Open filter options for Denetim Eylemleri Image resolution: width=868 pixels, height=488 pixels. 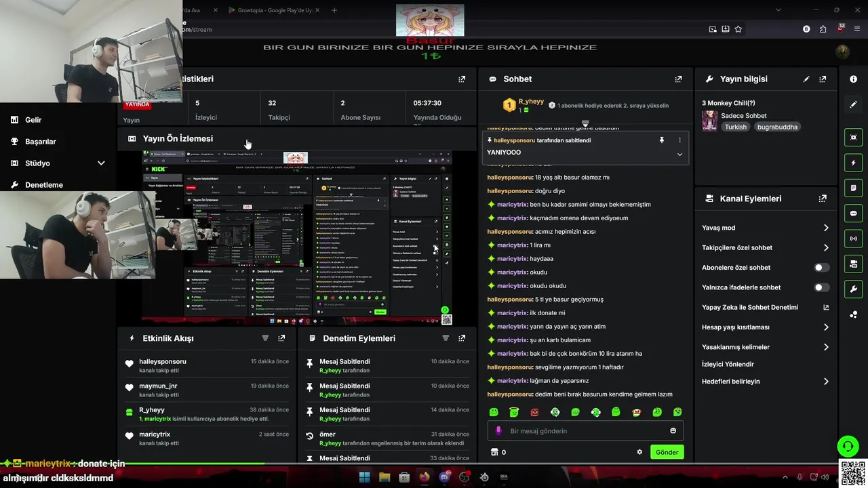[x=446, y=338]
